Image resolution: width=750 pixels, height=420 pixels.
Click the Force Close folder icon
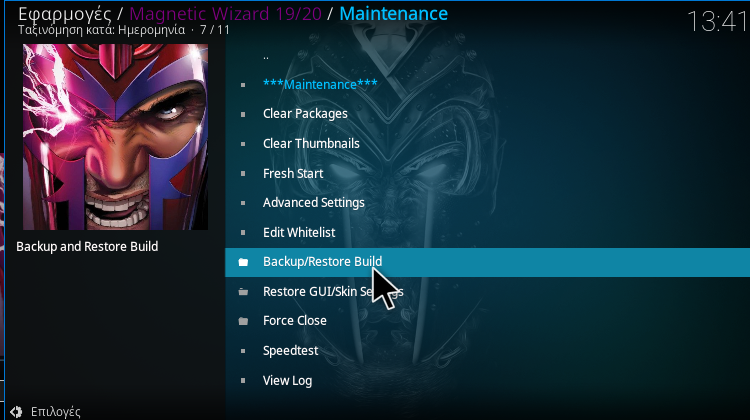(243, 321)
